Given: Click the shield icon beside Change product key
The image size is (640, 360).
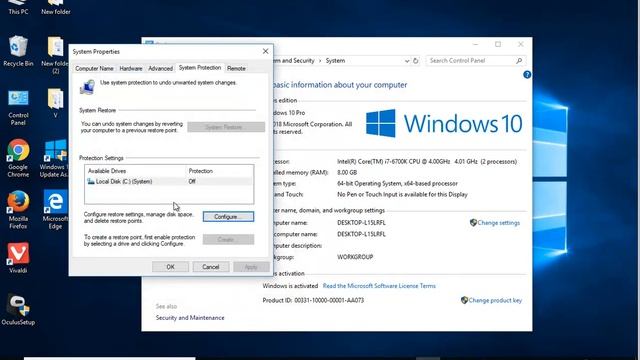Looking at the screenshot, I should [464, 300].
